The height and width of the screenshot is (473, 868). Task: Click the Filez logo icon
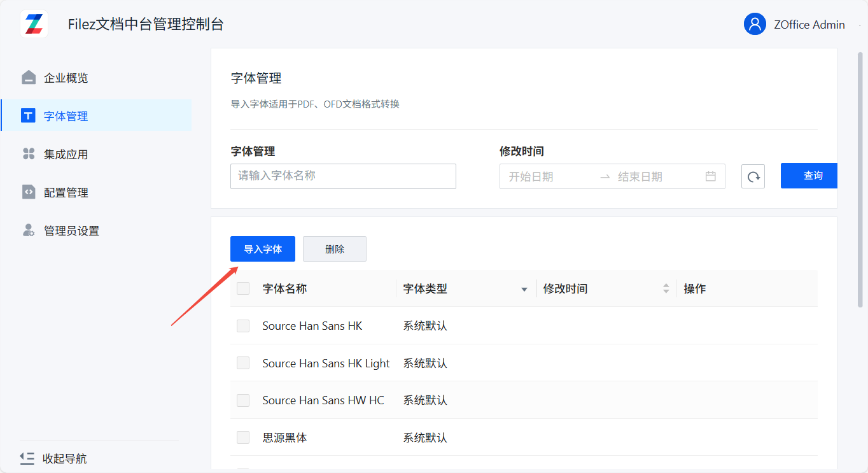point(34,24)
